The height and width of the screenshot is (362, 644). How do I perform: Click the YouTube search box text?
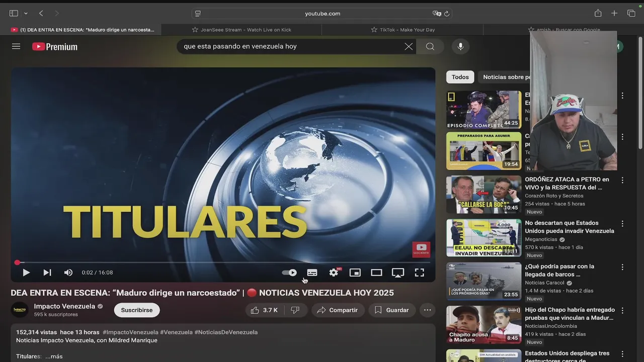tap(240, 46)
